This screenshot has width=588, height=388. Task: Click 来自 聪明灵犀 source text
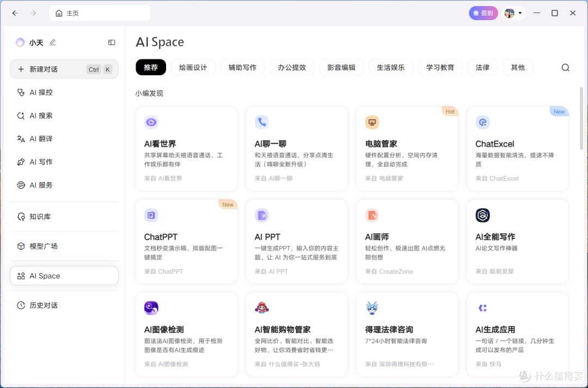[494, 272]
